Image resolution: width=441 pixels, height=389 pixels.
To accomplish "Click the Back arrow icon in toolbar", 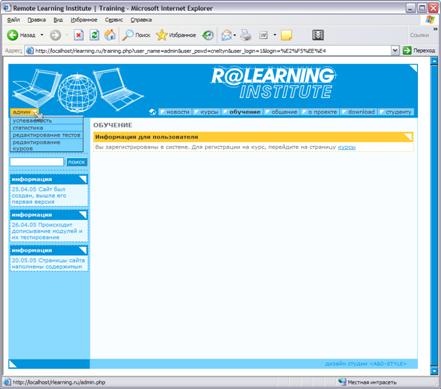I will (x=13, y=35).
